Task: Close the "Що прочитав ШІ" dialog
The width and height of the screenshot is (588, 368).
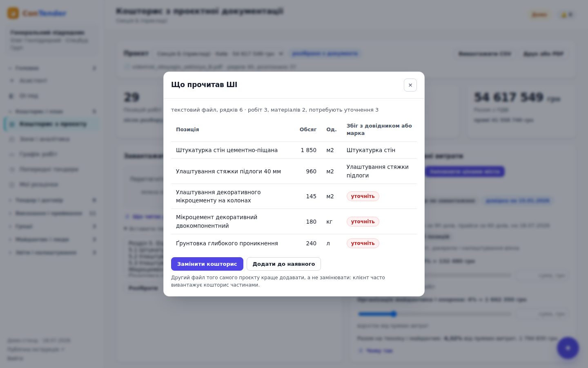Action: 410,85
